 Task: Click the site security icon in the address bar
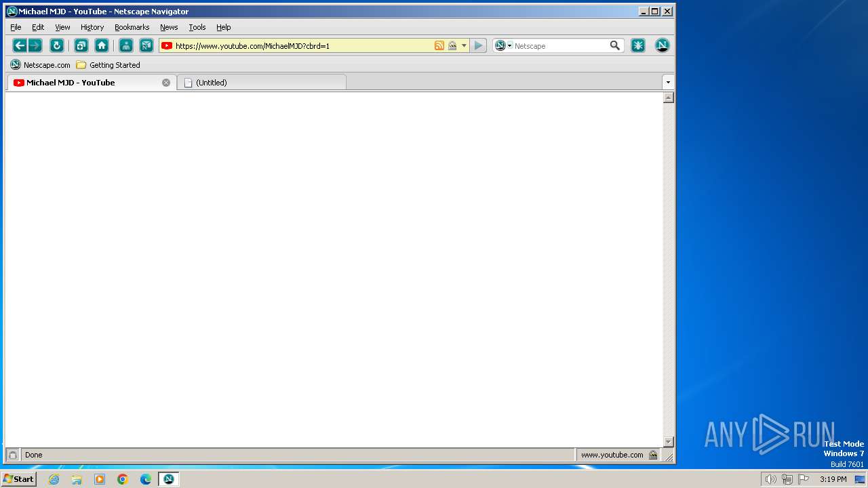click(452, 45)
